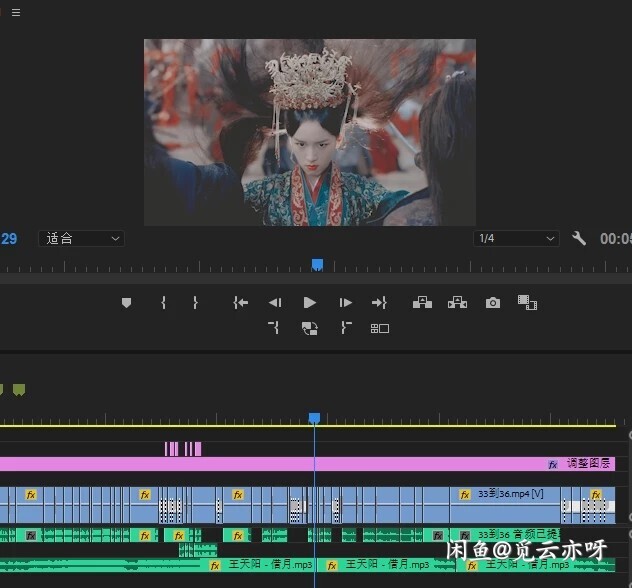The height and width of the screenshot is (588, 632).
Task: Open the 适合 zoom level dropdown
Action: click(81, 239)
